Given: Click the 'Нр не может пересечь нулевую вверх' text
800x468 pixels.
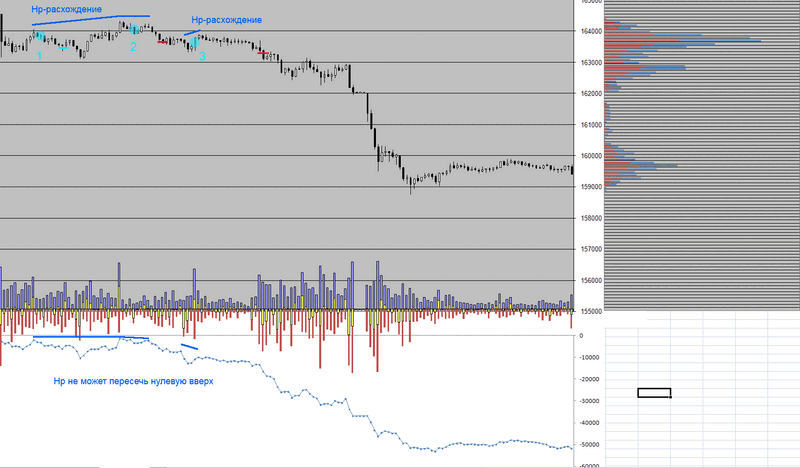Looking at the screenshot, I should tap(133, 381).
